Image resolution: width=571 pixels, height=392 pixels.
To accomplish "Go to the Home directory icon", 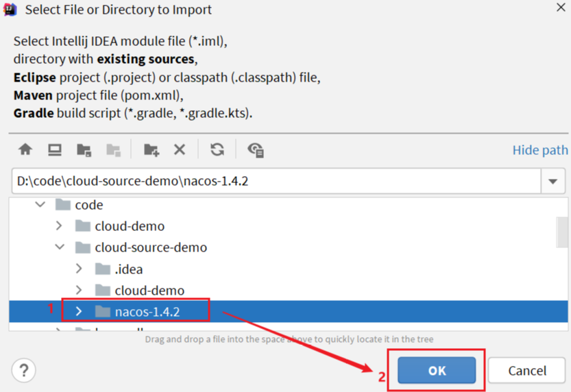I will tap(25, 149).
